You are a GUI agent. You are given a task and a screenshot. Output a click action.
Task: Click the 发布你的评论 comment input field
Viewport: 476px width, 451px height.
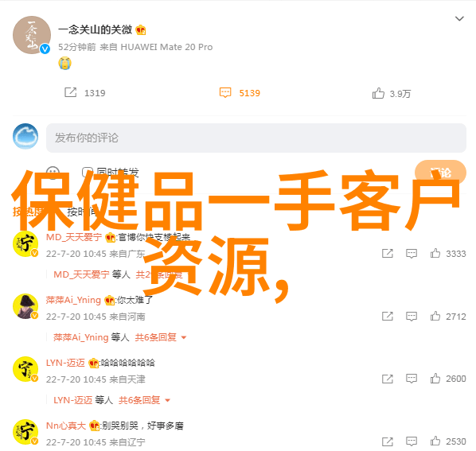tap(256, 138)
